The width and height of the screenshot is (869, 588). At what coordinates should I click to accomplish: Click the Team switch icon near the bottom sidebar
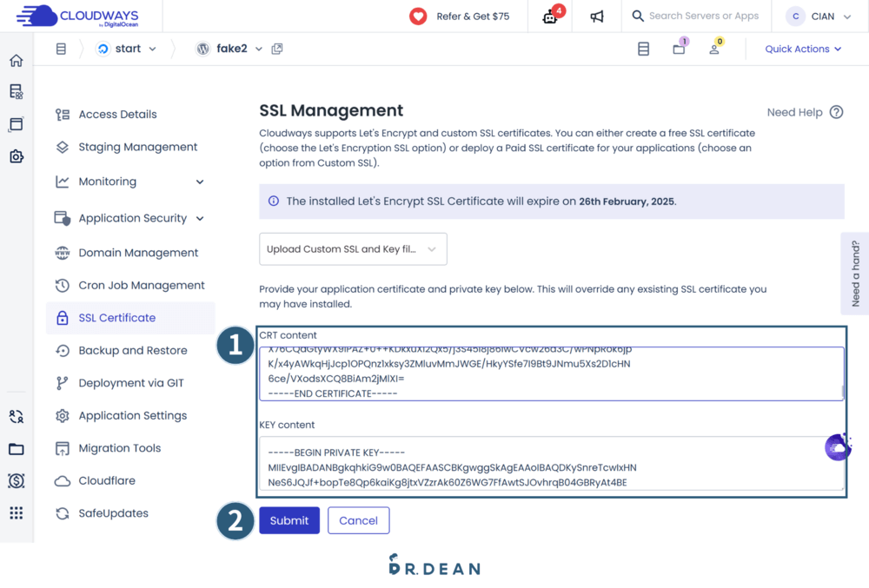(16, 416)
